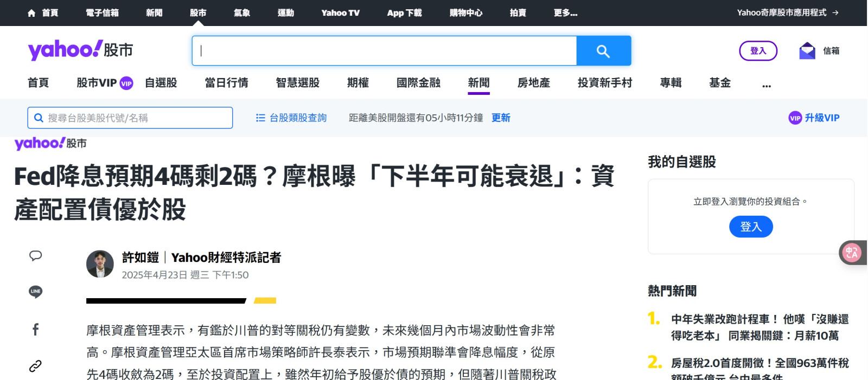
Task: Click the article headline Fed降息預期4碼剩2碼
Action: pos(314,192)
